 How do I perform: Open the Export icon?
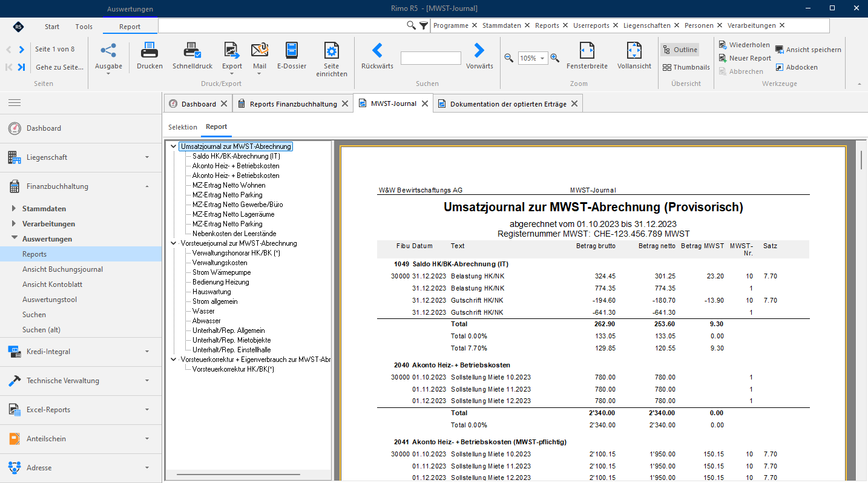[232, 50]
